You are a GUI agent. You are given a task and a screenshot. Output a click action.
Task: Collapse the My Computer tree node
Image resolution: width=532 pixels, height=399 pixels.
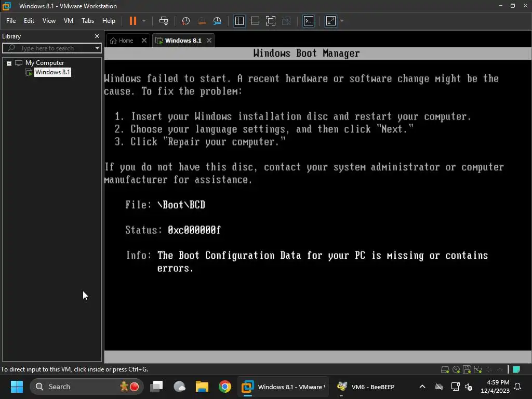[9, 63]
